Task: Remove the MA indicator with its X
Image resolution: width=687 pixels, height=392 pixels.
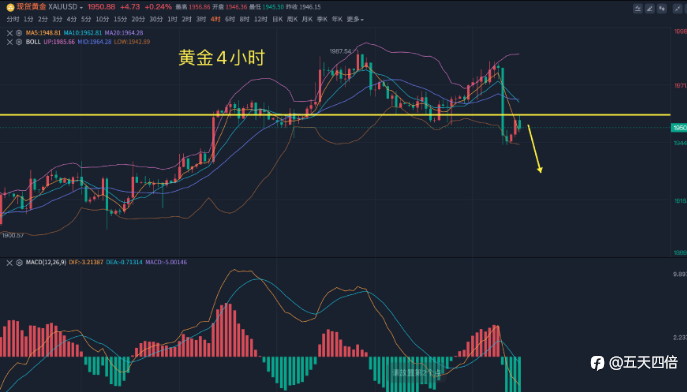Action: pyautogui.click(x=10, y=33)
